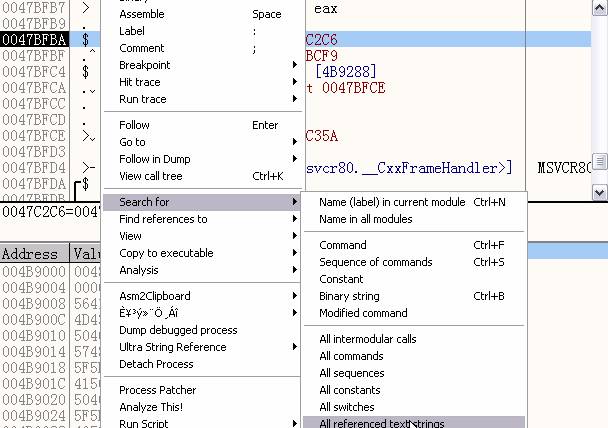
Task: Select Modified command option
Action: (414, 313)
